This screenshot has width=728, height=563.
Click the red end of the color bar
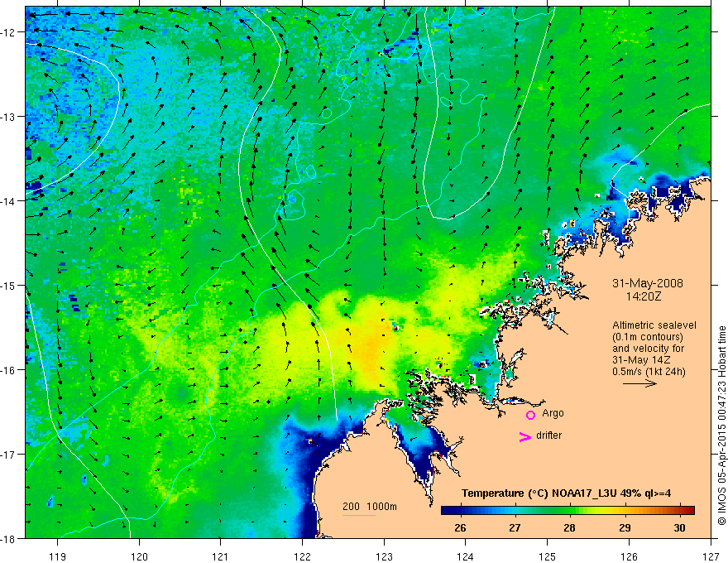point(689,511)
